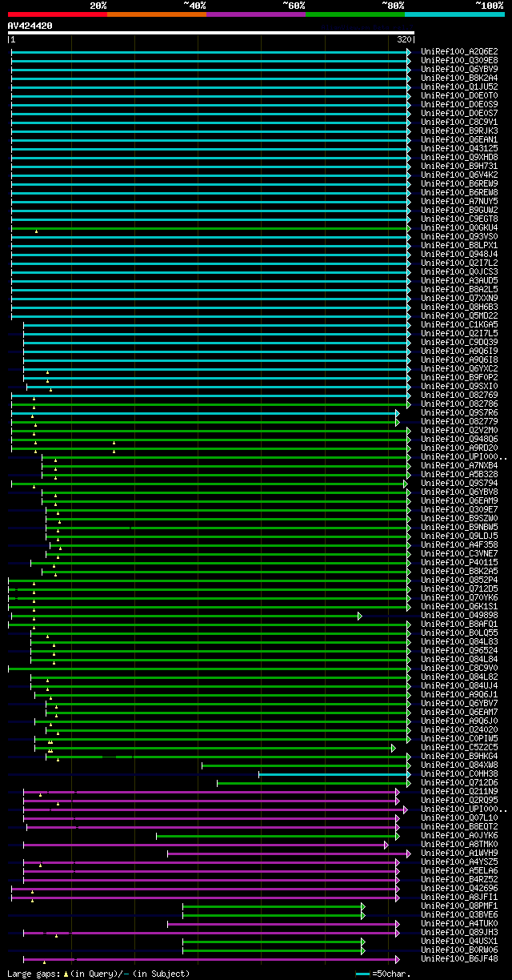Select the UniRef100_D0E0T0 label
Image resolution: width=512 pixels, height=980 pixels.
[459, 95]
